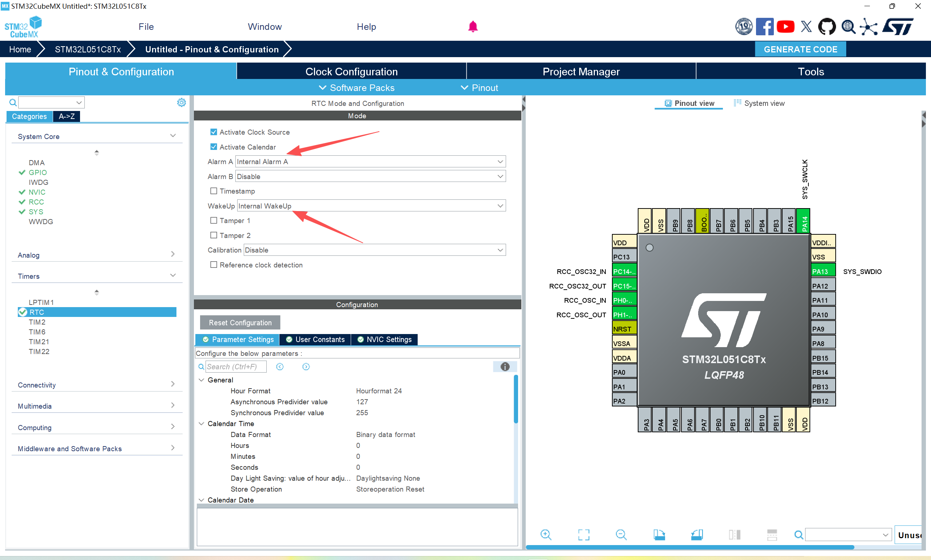Click the green PA13 pin

[x=823, y=271]
